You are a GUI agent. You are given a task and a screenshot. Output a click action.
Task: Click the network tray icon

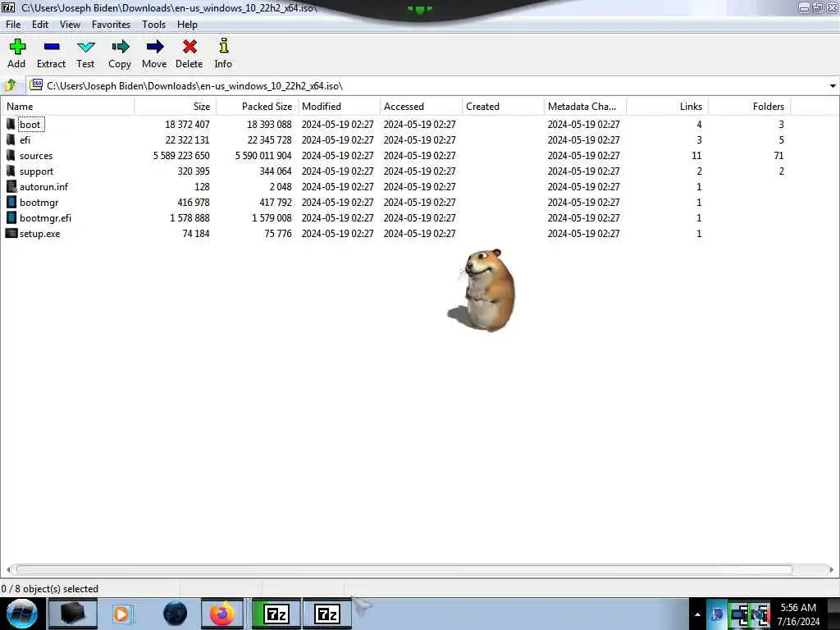pos(740,615)
